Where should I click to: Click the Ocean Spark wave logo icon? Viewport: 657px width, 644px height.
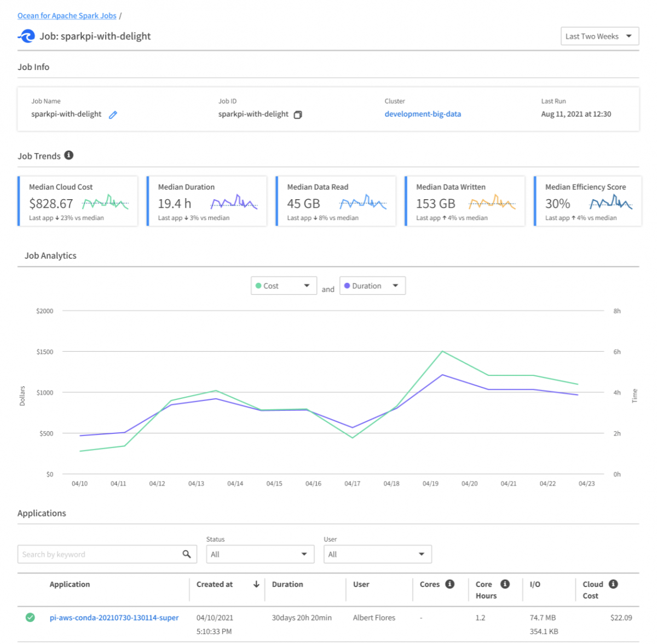26,37
